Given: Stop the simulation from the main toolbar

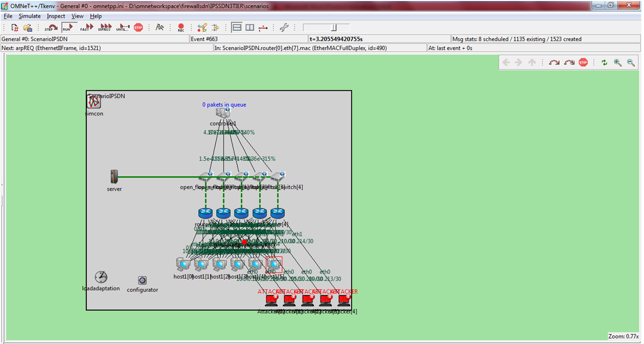Looking at the screenshot, I should [138, 28].
